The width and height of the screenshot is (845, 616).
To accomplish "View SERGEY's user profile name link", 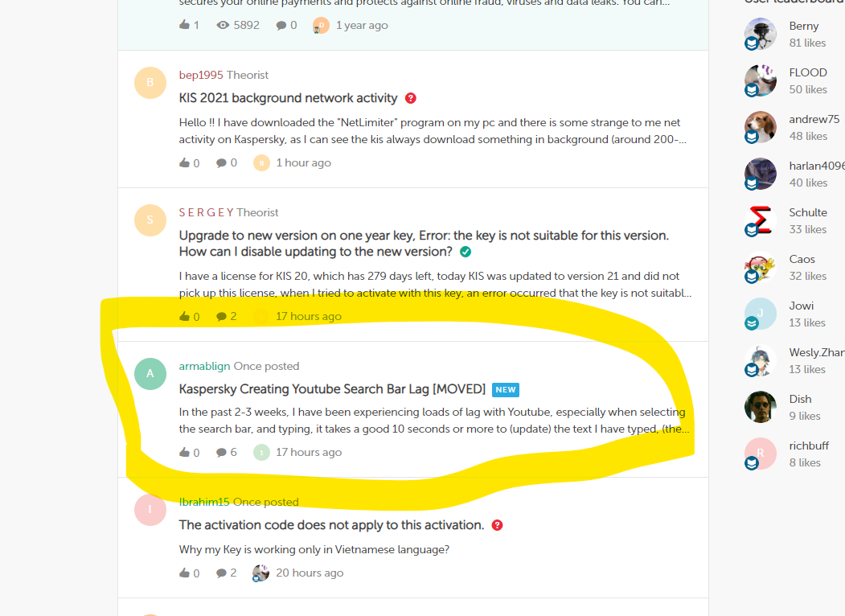I will click(206, 212).
